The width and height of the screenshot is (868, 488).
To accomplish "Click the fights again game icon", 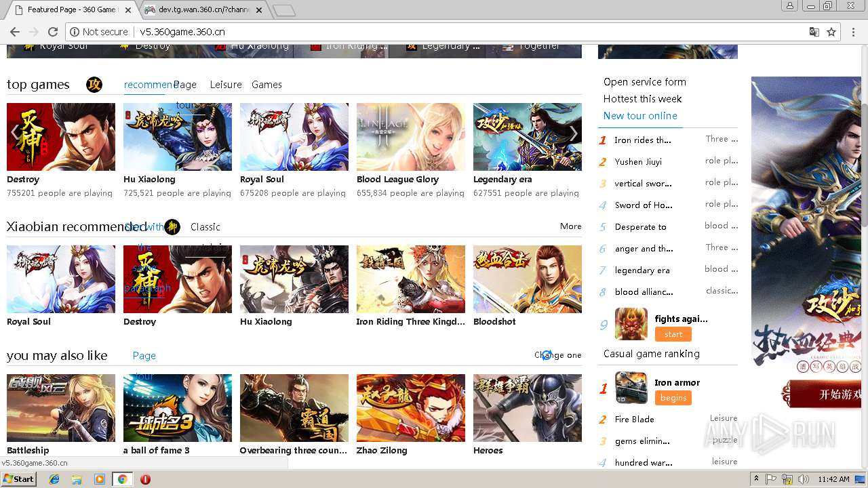I will tap(631, 323).
